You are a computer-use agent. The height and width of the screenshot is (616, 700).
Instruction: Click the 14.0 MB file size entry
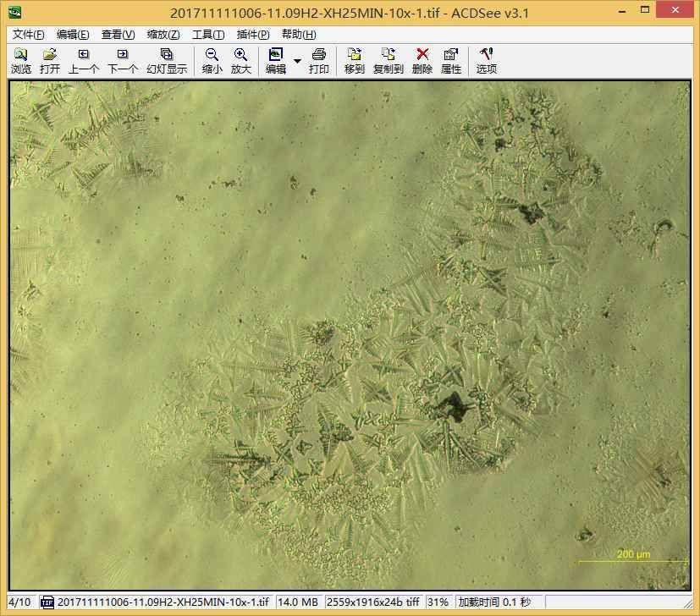click(298, 602)
